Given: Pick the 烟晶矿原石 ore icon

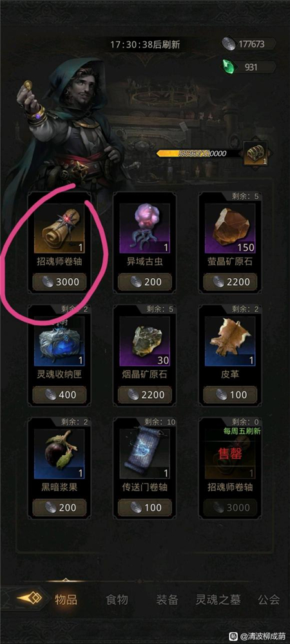Looking at the screenshot, I should pos(144,341).
